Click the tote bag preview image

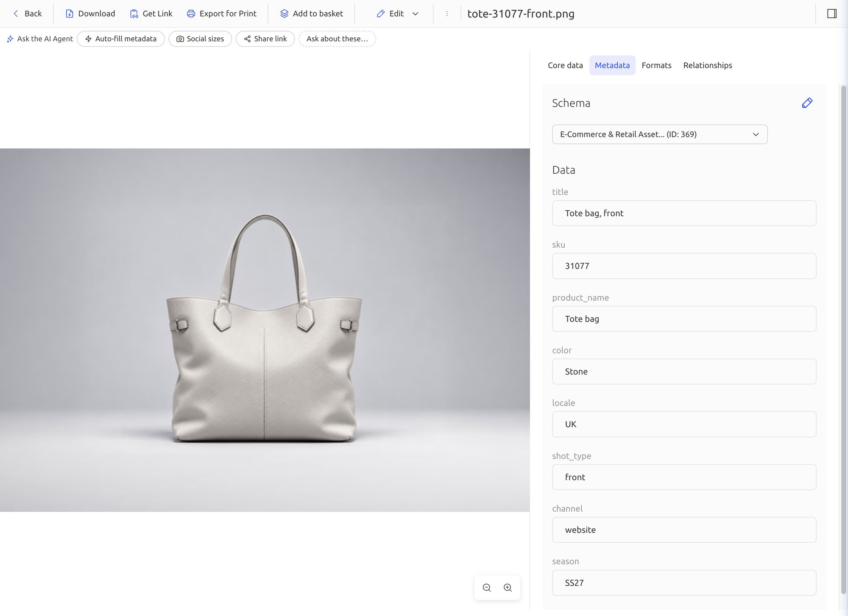click(x=265, y=330)
